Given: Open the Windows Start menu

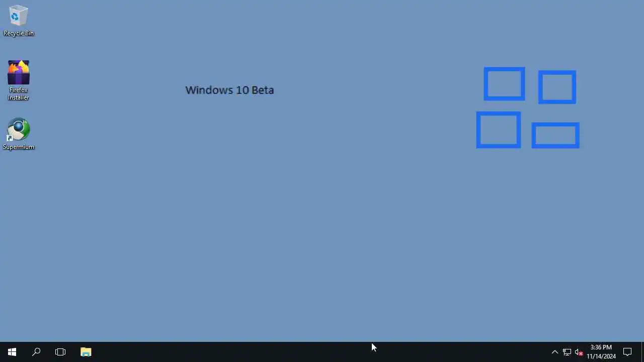Looking at the screenshot, I should point(12,352).
